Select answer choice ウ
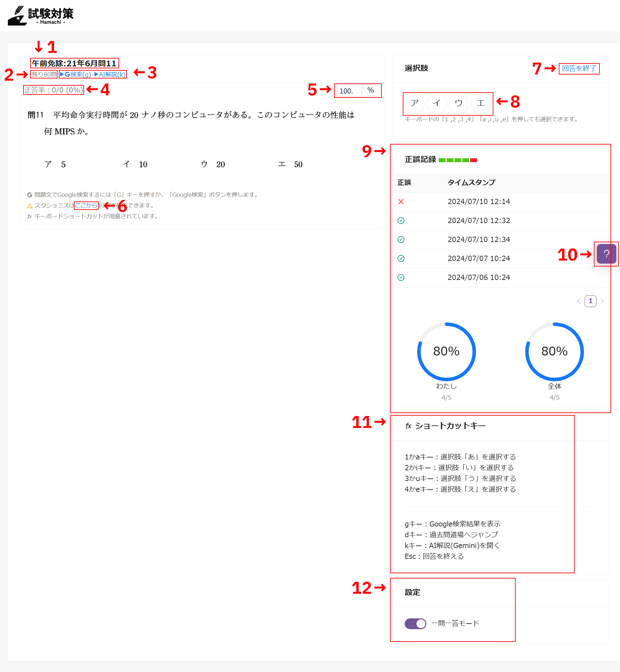The image size is (620, 672). click(x=458, y=103)
